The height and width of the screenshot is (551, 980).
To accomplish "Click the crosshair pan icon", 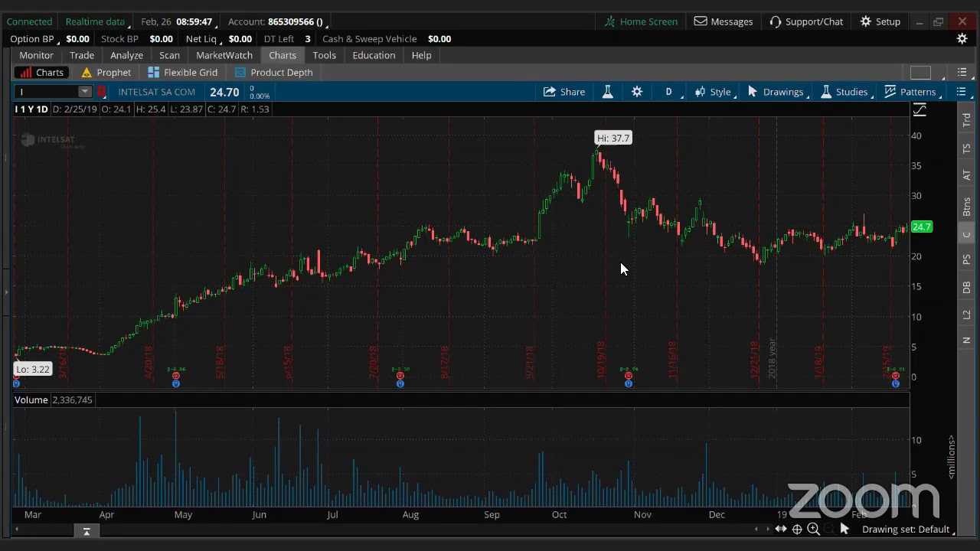I will tap(797, 530).
